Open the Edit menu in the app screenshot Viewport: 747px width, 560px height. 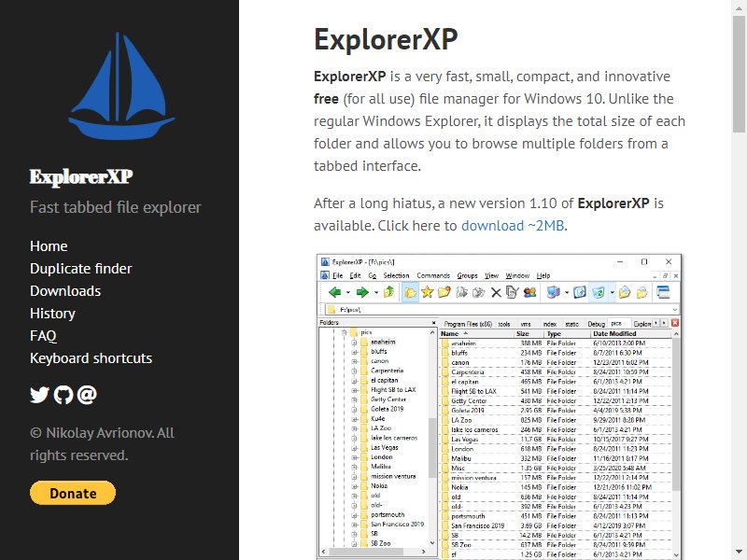355,275
